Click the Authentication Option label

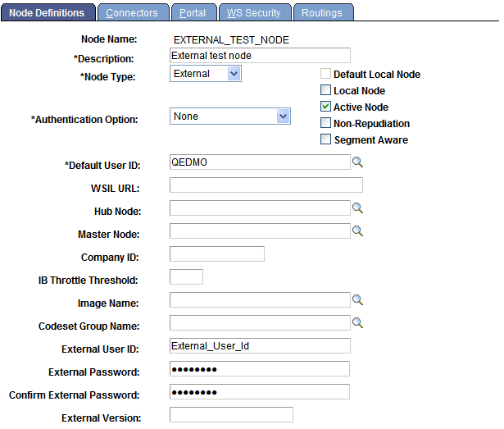(84, 120)
